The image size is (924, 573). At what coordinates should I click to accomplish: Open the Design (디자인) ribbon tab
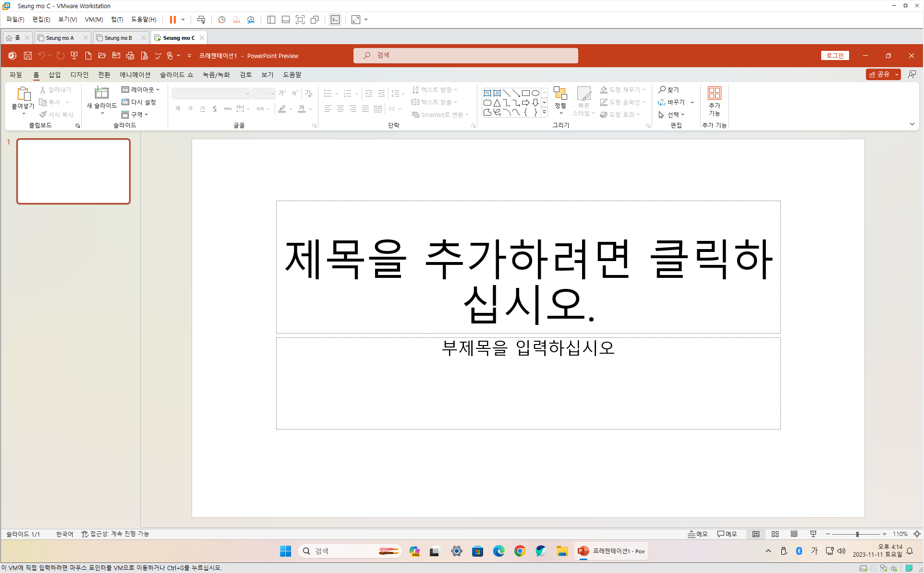click(x=79, y=75)
